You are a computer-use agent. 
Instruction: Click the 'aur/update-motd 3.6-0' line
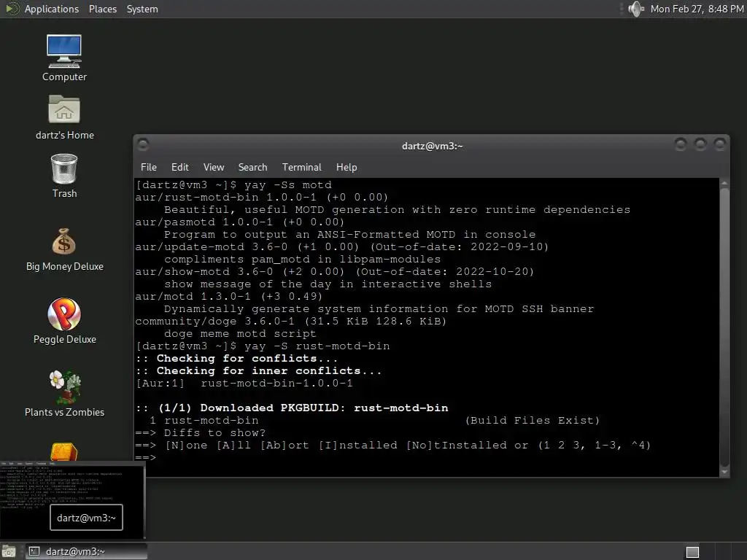pos(342,246)
